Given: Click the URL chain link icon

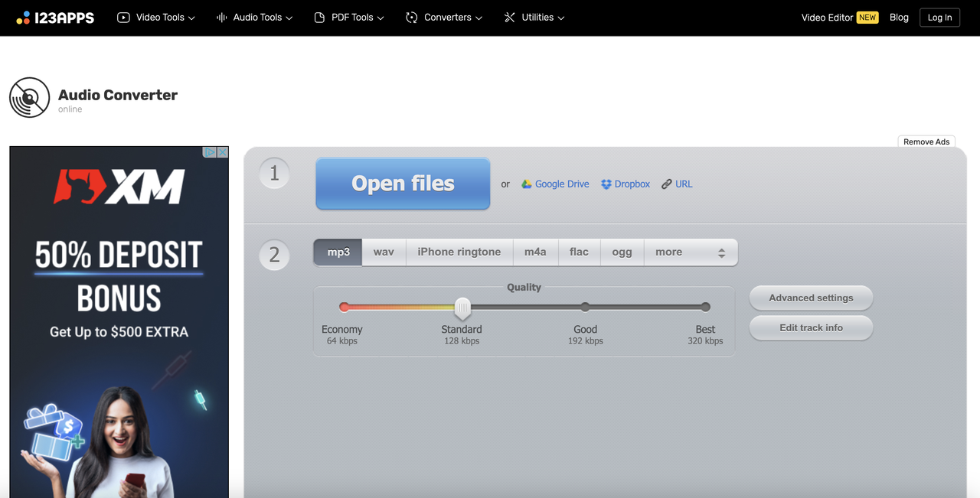Looking at the screenshot, I should (667, 184).
